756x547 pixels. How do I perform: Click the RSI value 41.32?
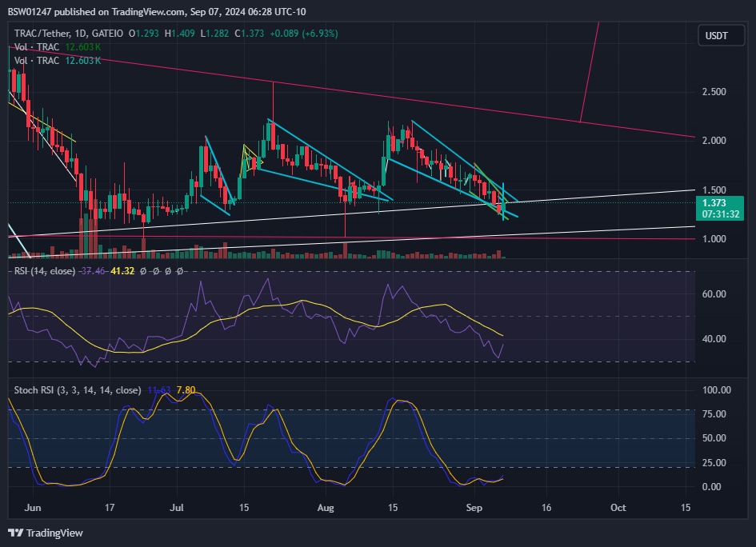click(122, 271)
